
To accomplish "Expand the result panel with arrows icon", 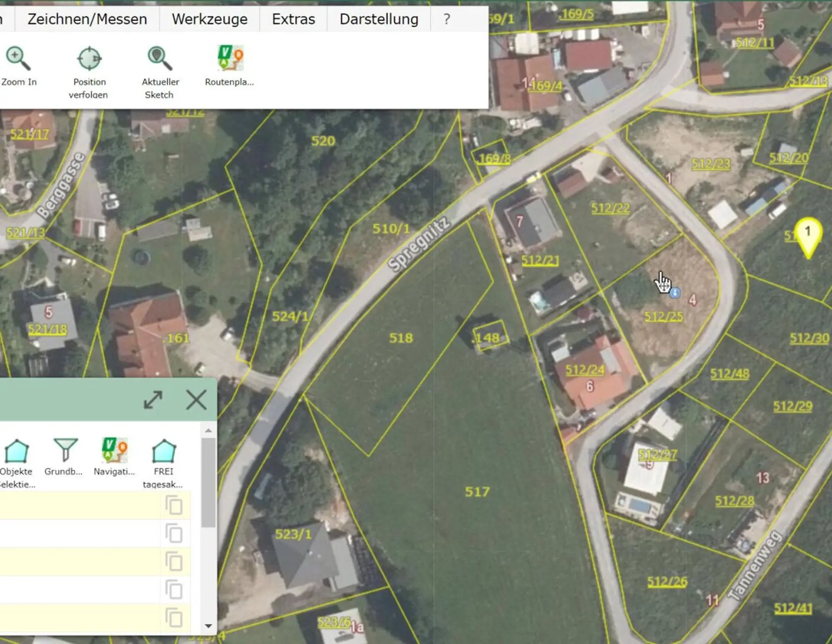I will (153, 400).
